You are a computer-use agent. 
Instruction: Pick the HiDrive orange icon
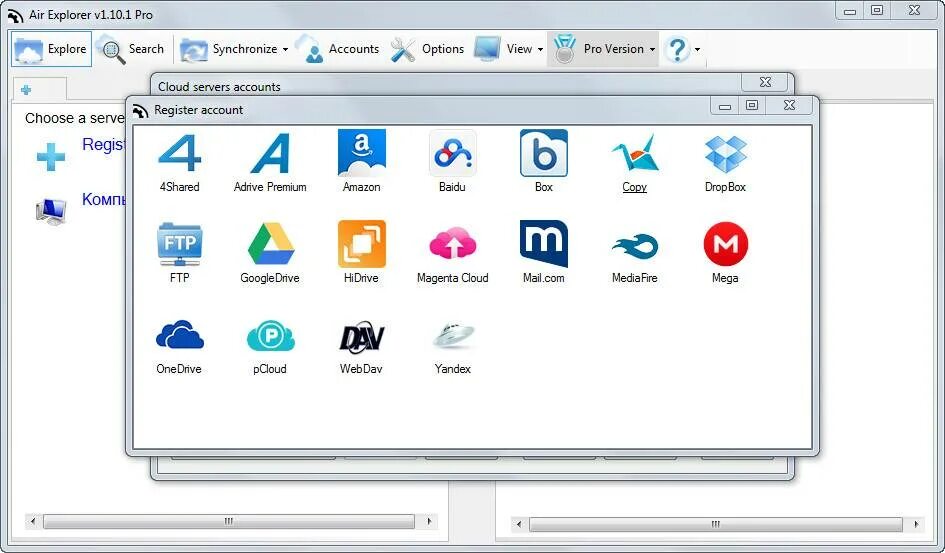point(362,244)
